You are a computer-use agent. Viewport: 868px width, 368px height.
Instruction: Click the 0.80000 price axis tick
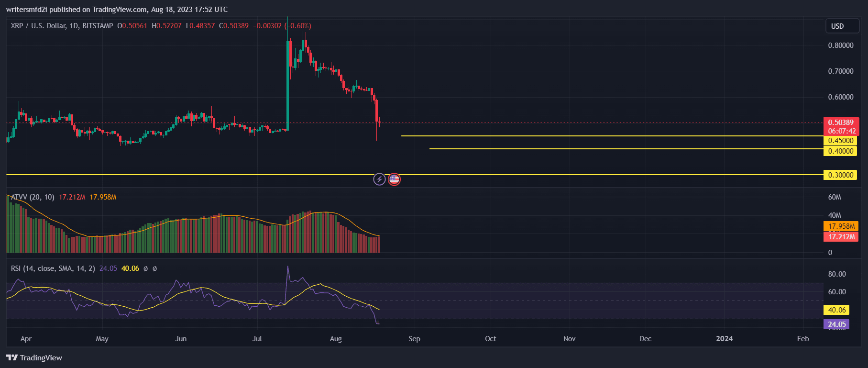(x=840, y=45)
